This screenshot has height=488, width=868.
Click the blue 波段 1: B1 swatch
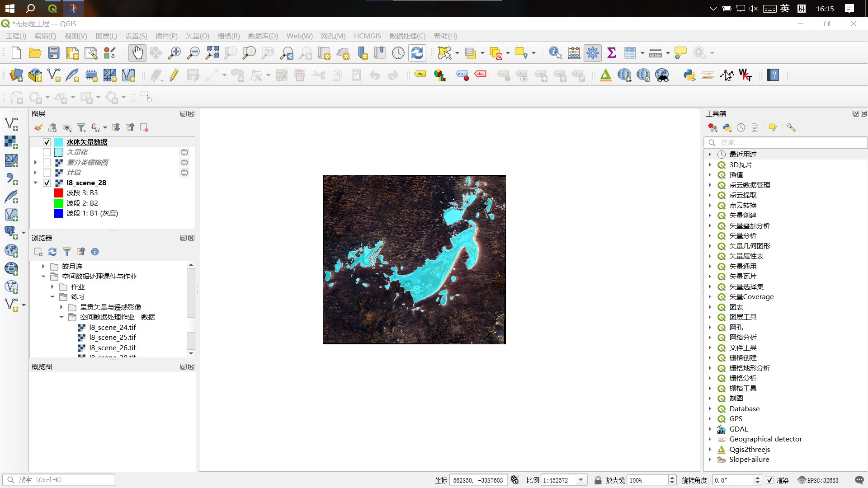coord(59,213)
